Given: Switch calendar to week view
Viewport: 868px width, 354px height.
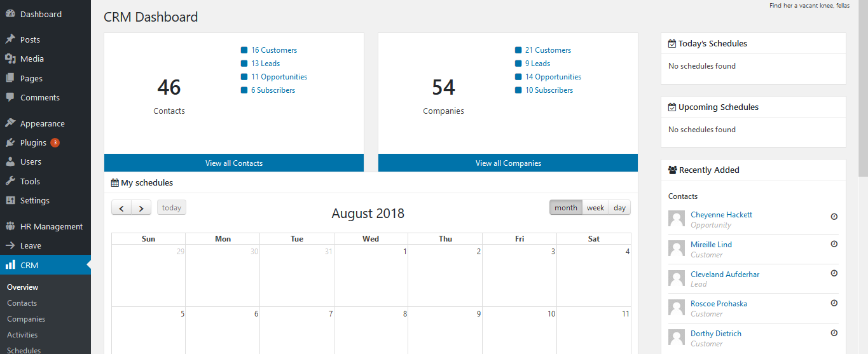Looking at the screenshot, I should (x=596, y=208).
